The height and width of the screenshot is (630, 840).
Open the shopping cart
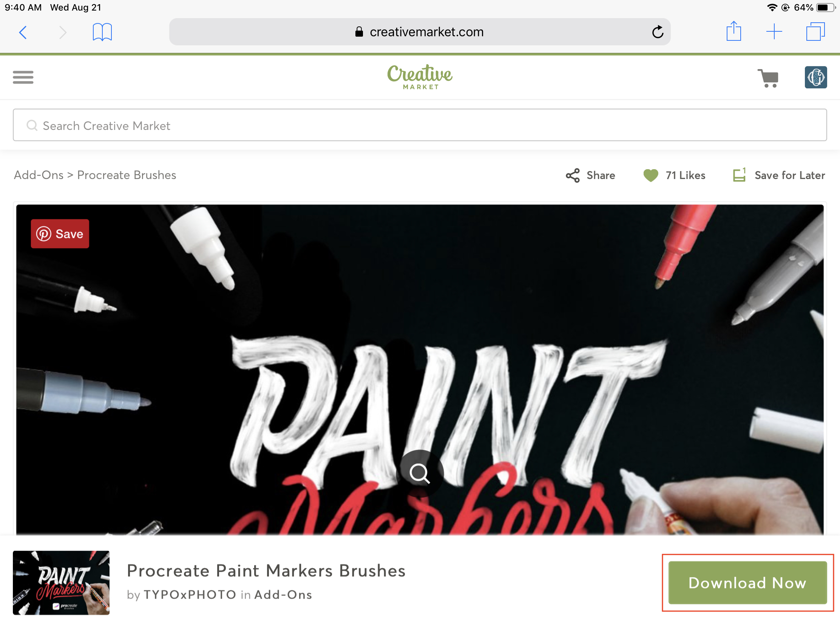click(x=768, y=78)
